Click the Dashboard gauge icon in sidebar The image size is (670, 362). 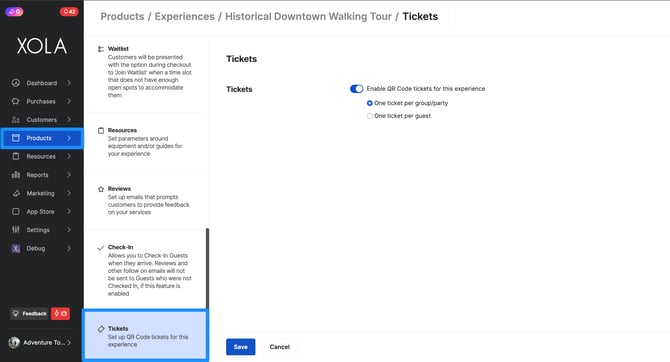point(16,83)
